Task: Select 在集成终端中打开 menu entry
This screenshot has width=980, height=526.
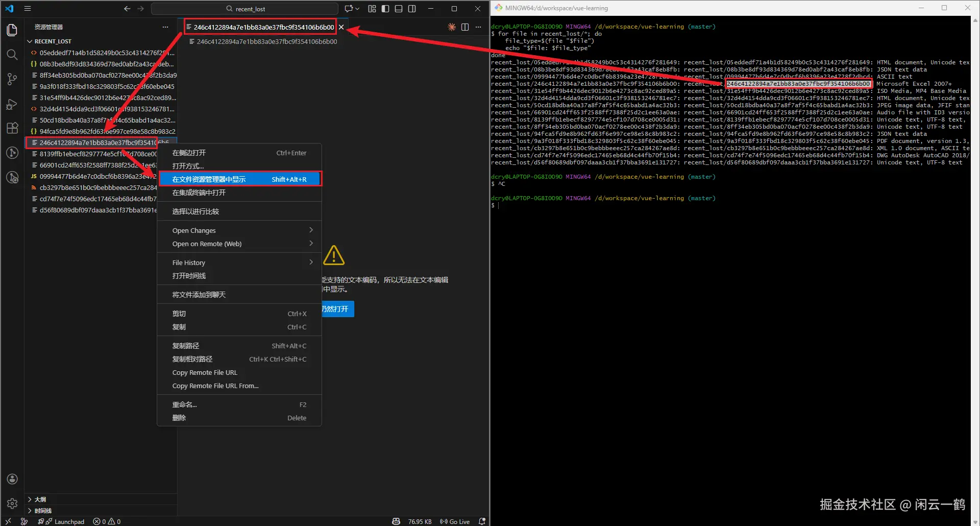Action: point(239,193)
